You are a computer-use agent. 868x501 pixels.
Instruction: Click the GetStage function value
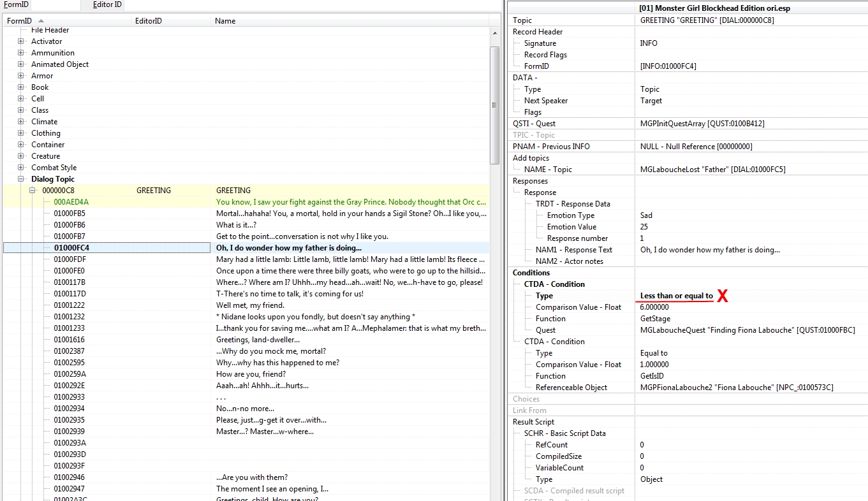655,319
